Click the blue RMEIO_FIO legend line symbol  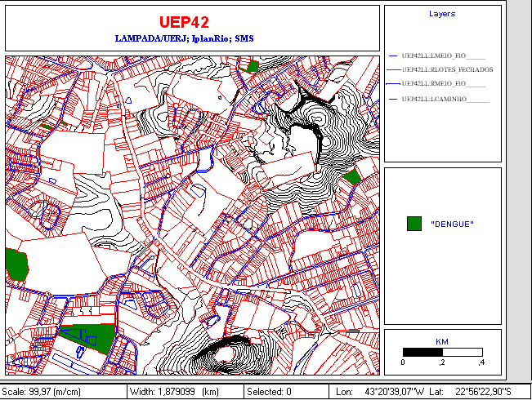394,84
